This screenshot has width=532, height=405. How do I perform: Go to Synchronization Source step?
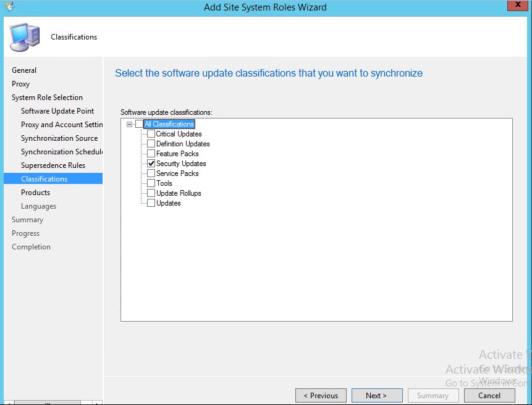pyautogui.click(x=59, y=138)
